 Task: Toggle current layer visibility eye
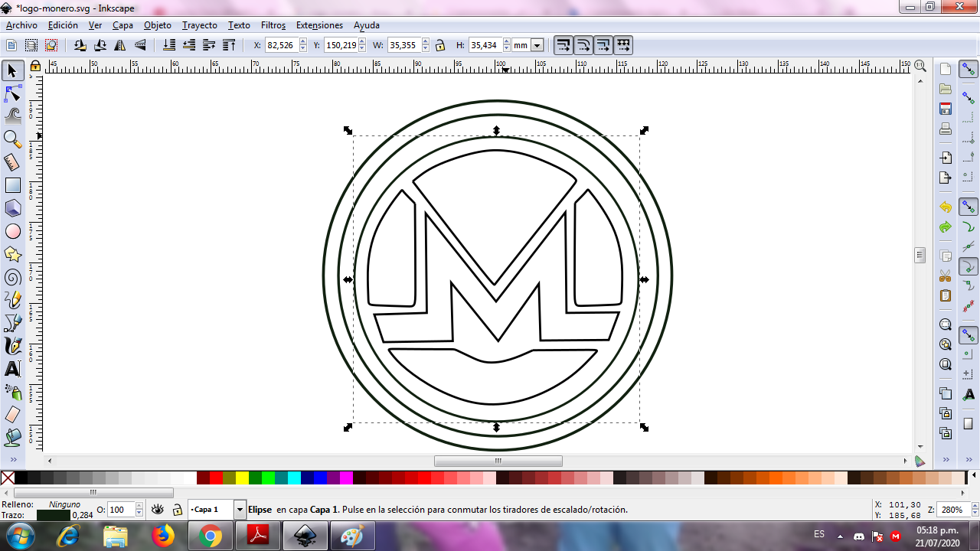[x=158, y=510]
